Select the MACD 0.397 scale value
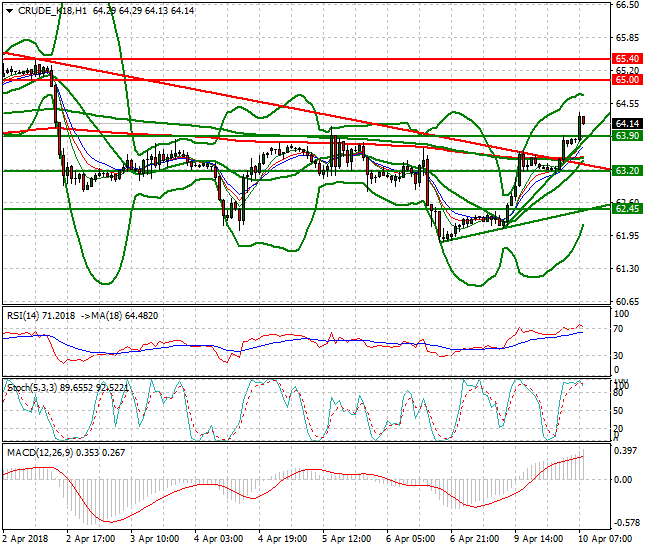 click(625, 451)
